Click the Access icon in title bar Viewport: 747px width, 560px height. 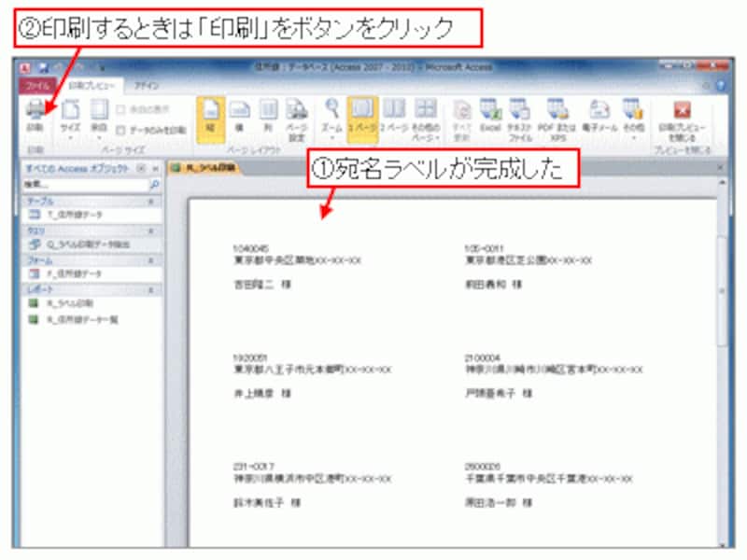pyautogui.click(x=25, y=68)
